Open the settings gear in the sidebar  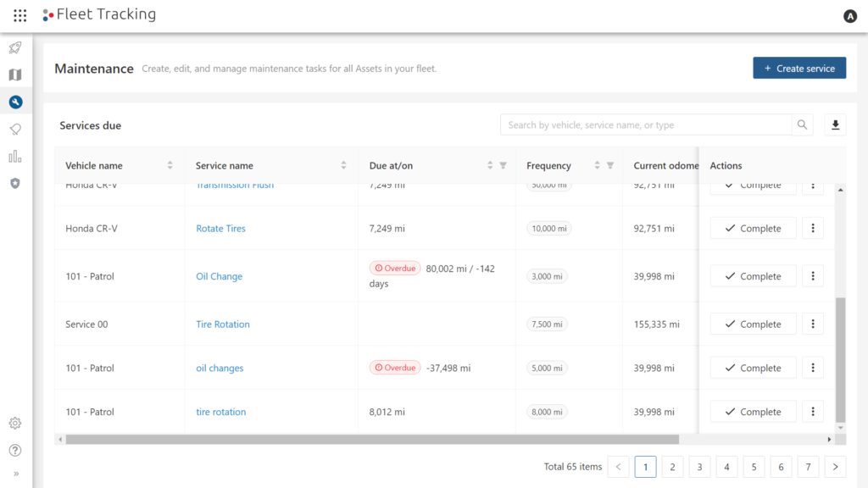pyautogui.click(x=14, y=423)
